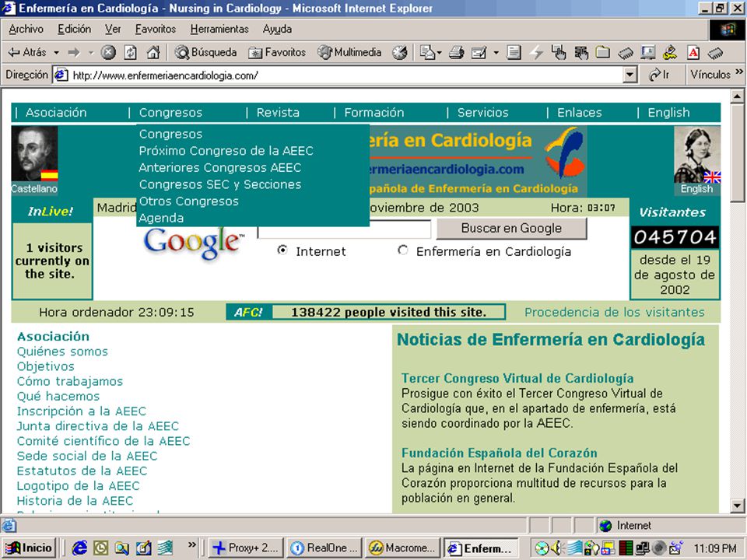The image size is (747, 560).
Task: Switch to English in site nav bar
Action: pyautogui.click(x=669, y=113)
